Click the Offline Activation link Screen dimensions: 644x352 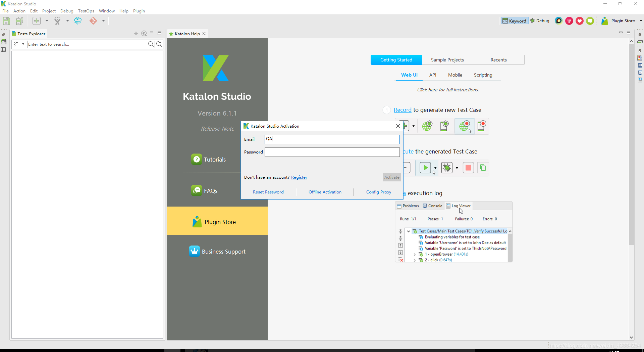(x=325, y=192)
